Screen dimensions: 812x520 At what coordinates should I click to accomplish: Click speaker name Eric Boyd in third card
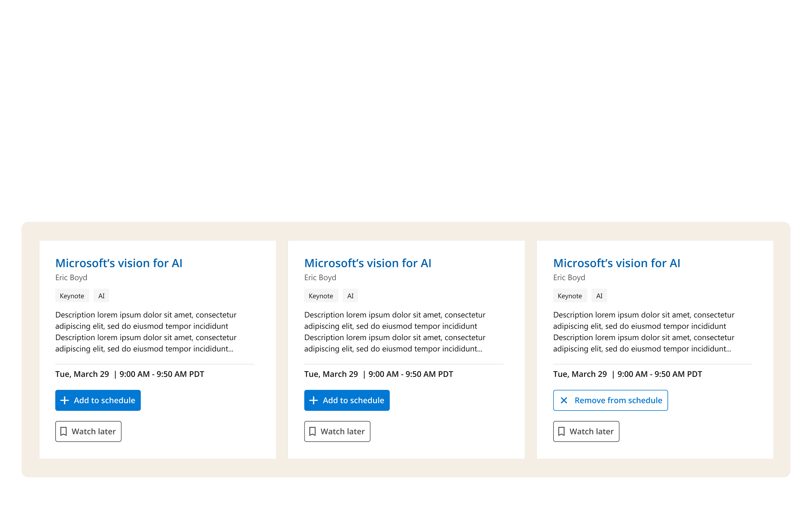[569, 278]
